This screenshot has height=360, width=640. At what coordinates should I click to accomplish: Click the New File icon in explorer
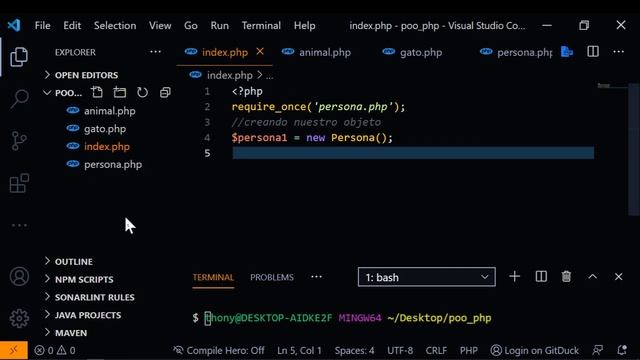point(97,92)
